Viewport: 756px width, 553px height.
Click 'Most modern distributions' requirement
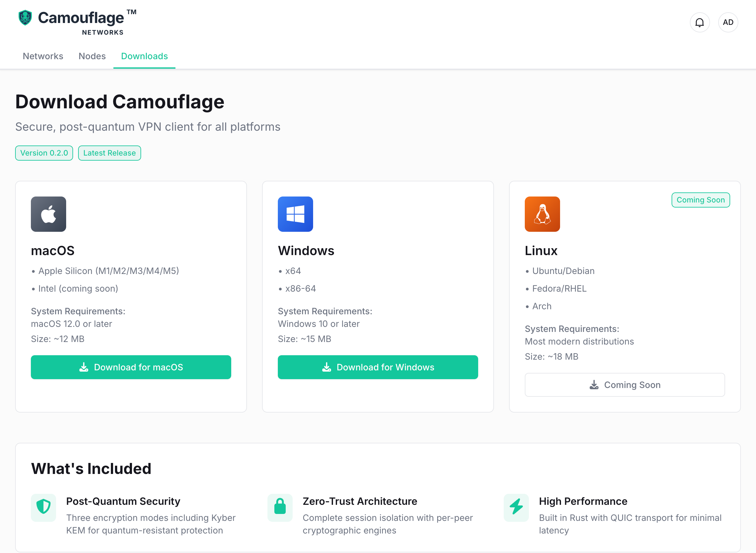[579, 341]
